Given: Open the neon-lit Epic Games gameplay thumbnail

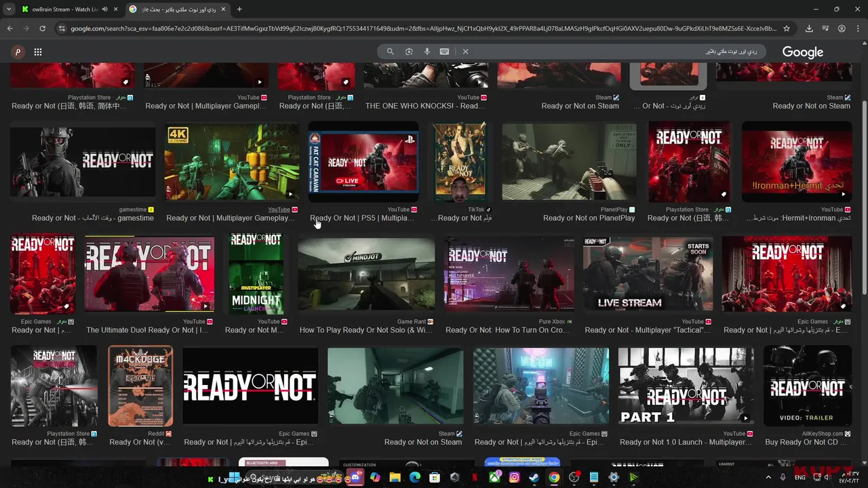Looking at the screenshot, I should click(541, 386).
